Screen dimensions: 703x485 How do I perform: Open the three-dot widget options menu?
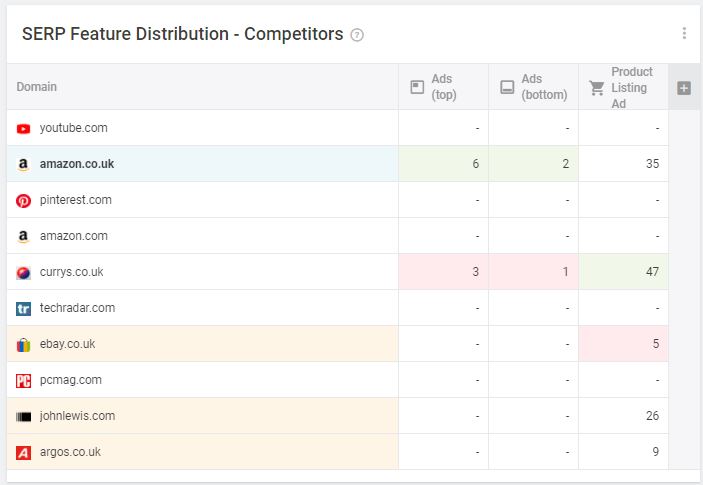point(684,33)
